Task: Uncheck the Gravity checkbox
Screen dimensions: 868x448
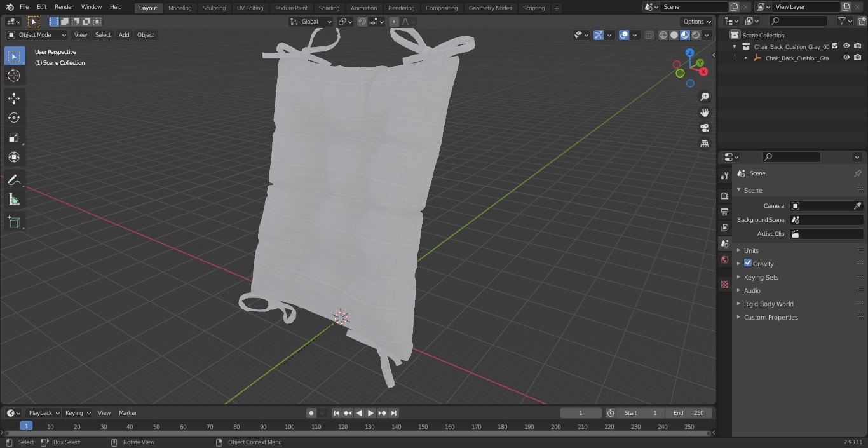Action: [748, 263]
